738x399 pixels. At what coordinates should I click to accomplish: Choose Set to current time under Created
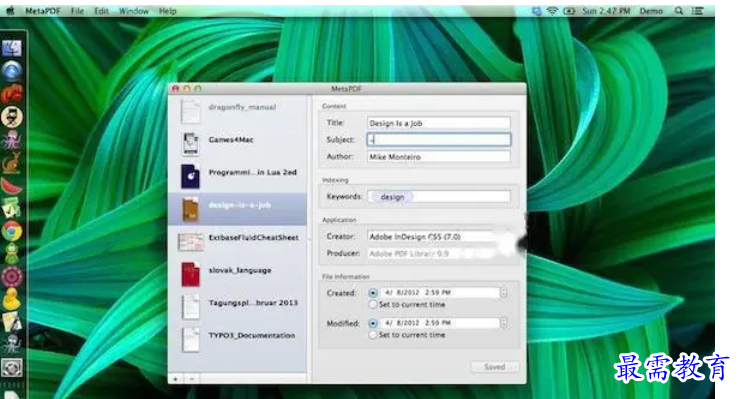tap(373, 305)
